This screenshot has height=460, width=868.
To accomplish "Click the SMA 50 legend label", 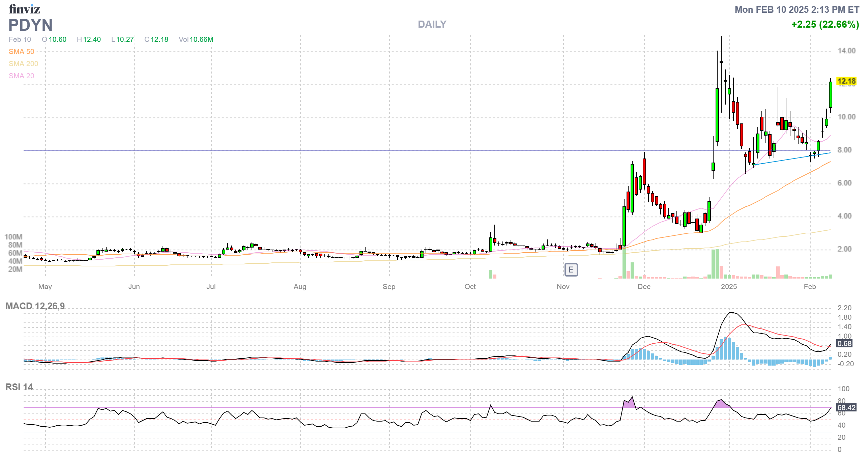I will [x=21, y=52].
